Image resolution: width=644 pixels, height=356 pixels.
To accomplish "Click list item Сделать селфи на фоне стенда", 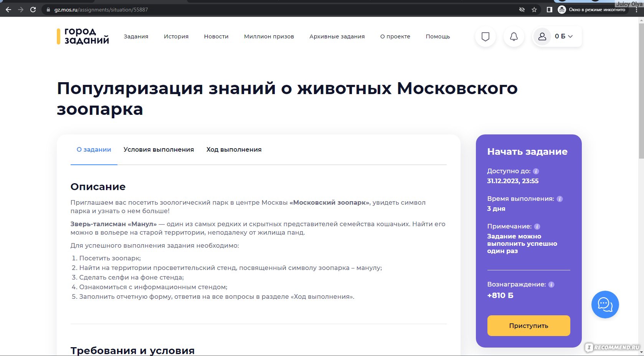I will pos(131,277).
